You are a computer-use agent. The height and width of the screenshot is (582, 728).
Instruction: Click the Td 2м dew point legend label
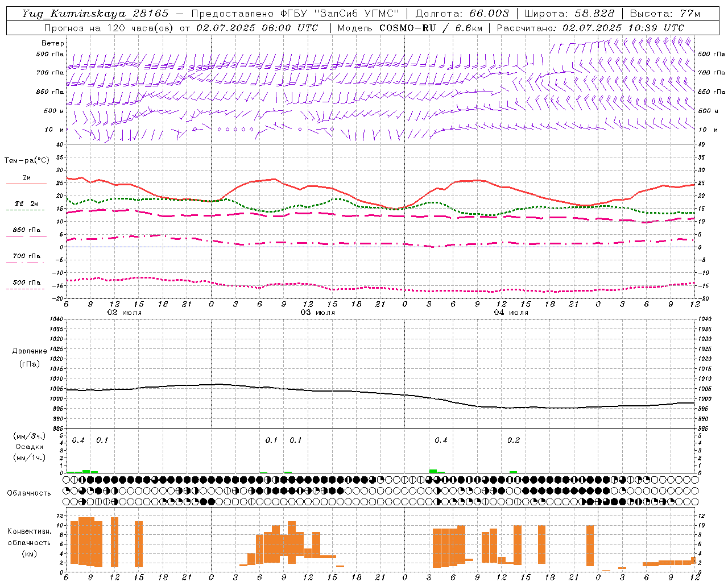[27, 203]
